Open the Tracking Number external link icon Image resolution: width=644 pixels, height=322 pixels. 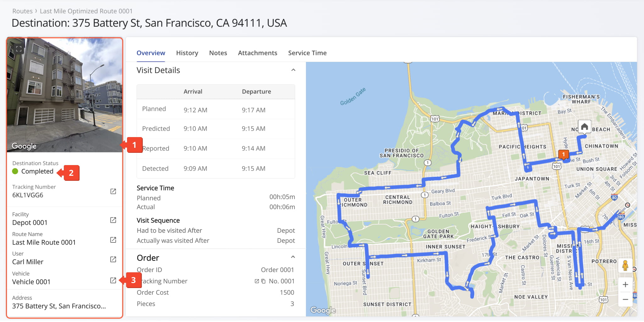(113, 192)
